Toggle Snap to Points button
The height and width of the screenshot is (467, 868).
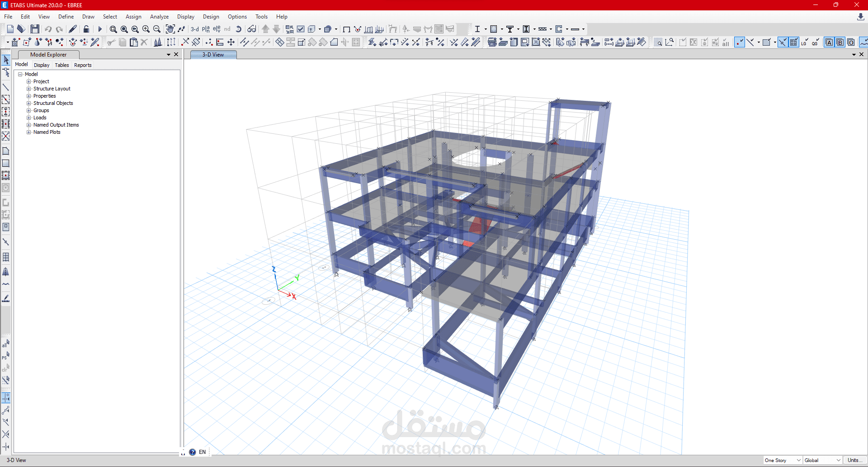(739, 42)
